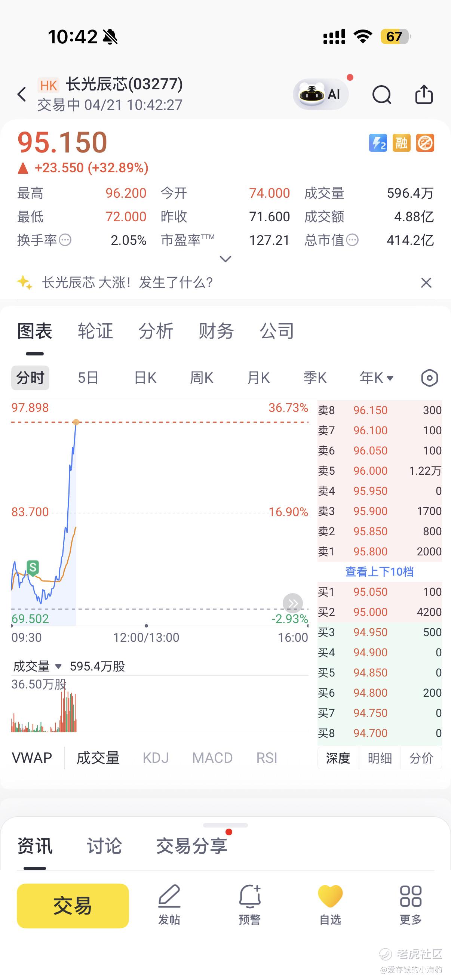Open the 资讯 tab

pyautogui.click(x=35, y=846)
